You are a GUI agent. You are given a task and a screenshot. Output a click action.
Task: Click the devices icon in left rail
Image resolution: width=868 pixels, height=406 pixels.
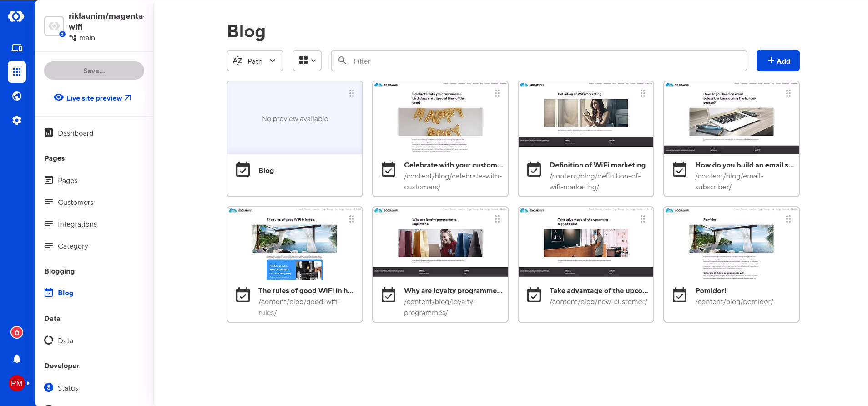coord(17,48)
